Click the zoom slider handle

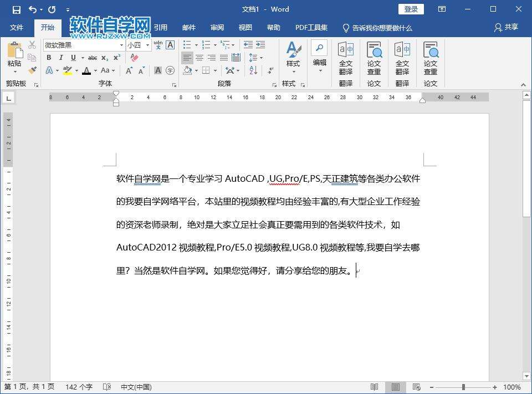463,387
